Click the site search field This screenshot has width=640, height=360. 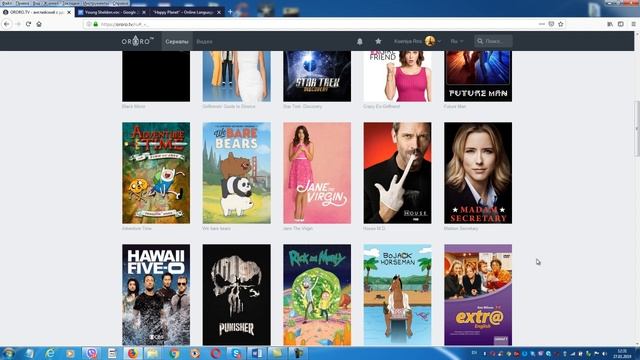click(493, 41)
